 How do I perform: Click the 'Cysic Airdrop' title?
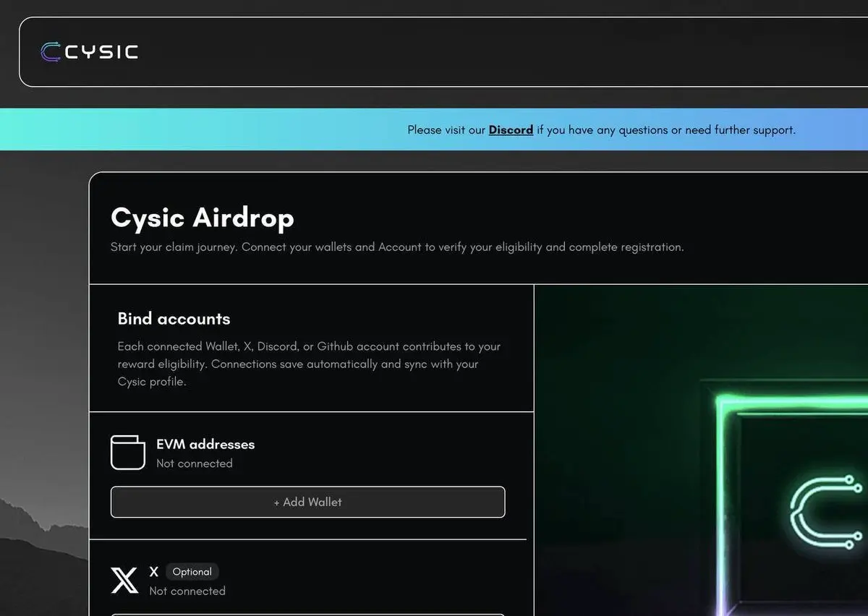[203, 218]
